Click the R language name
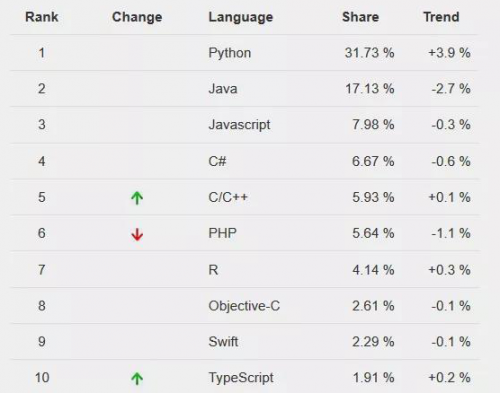Viewport: 500px width, 393px height. tap(213, 270)
